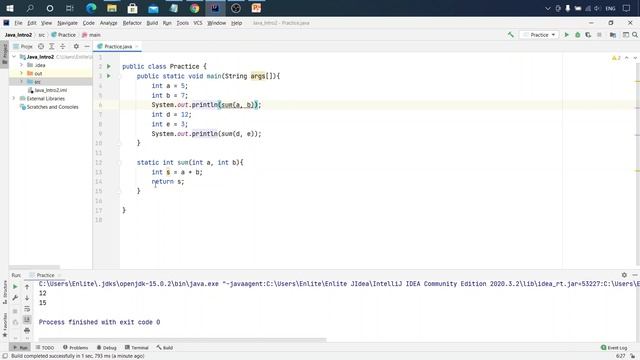Expand the .idea folder
The height and width of the screenshot is (360, 640).
[x=21, y=65]
